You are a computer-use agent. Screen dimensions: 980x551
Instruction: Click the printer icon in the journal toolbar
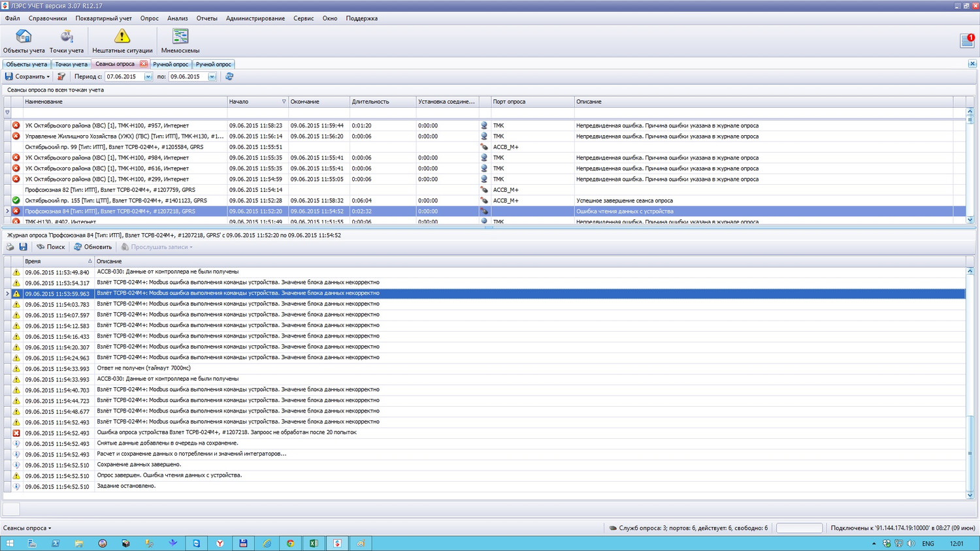coord(10,247)
